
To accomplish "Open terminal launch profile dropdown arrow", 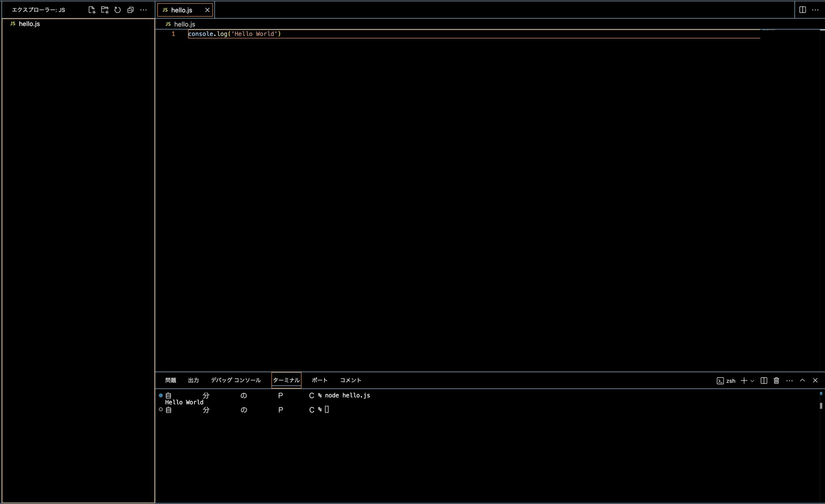I will coord(752,381).
